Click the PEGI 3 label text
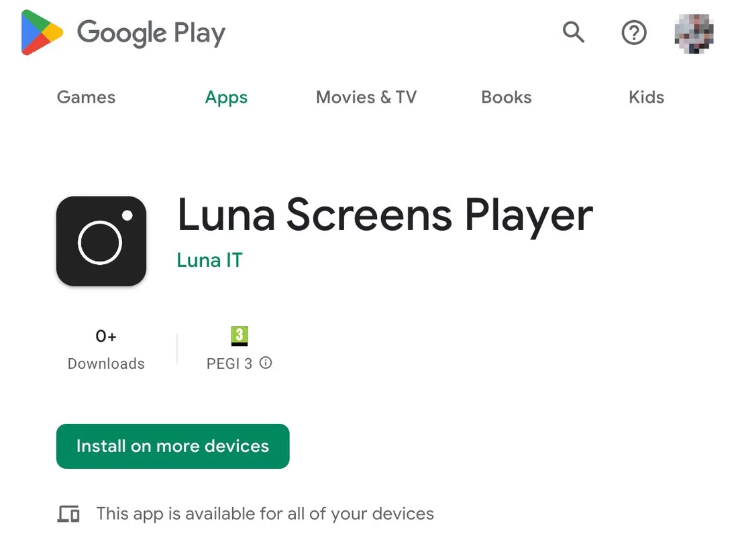The height and width of the screenshot is (560, 738). point(229,363)
